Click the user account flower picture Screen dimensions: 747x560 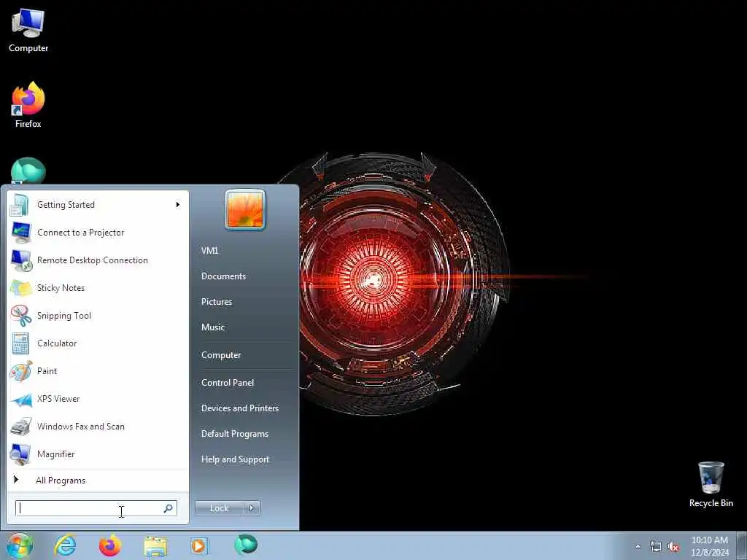[245, 209]
